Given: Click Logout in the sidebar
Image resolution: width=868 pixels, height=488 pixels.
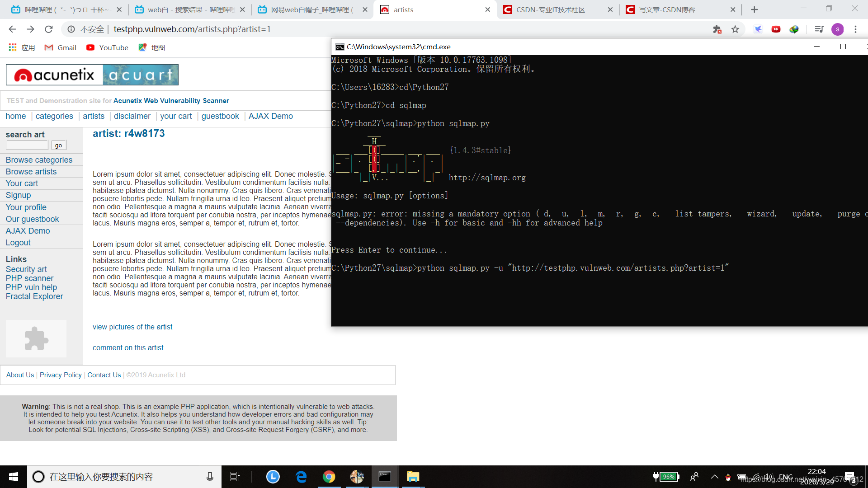Looking at the screenshot, I should pyautogui.click(x=18, y=243).
